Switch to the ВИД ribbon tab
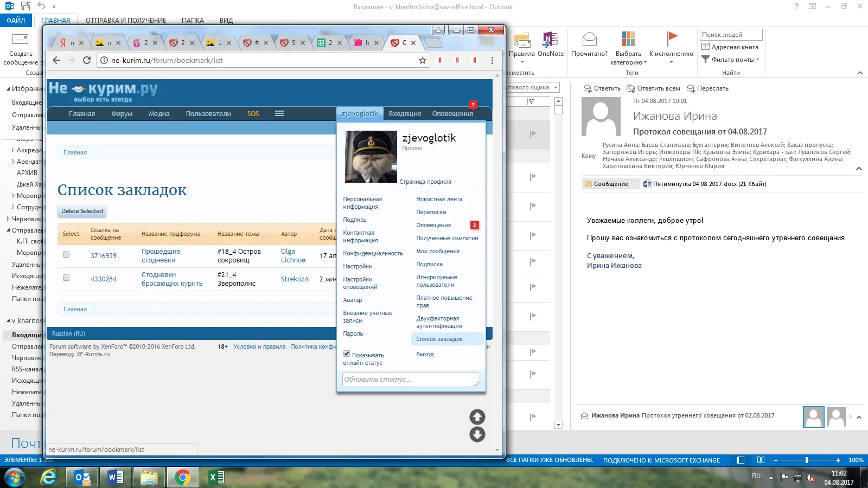The image size is (868, 488). click(226, 21)
